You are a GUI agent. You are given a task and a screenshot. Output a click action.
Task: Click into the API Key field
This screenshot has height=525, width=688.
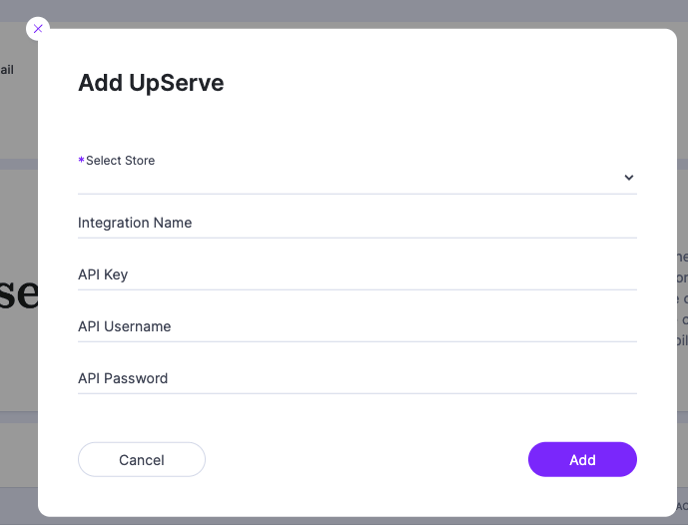coord(357,275)
